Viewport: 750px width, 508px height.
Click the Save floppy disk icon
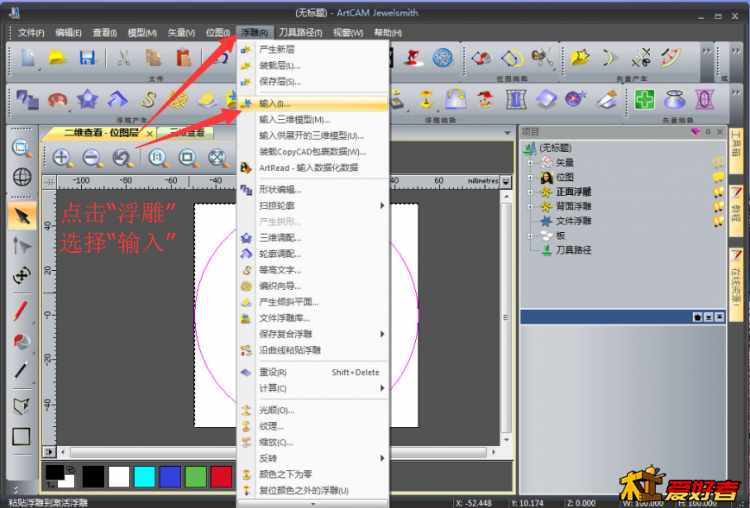pos(87,58)
